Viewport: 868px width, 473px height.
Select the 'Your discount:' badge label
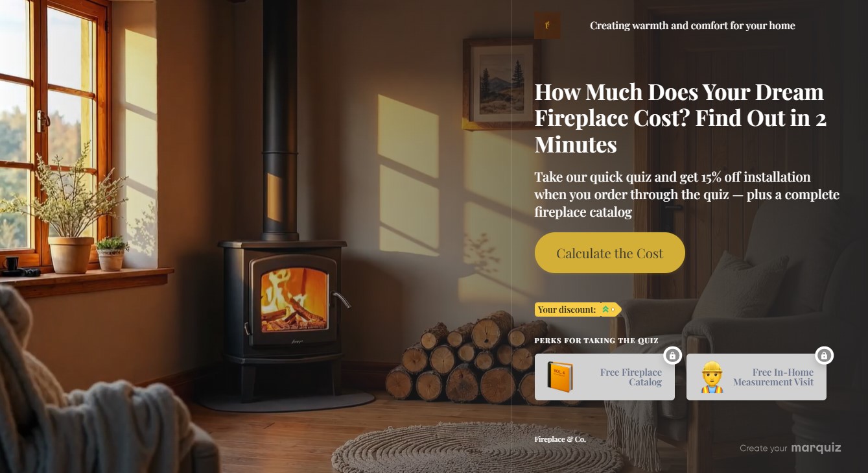point(567,309)
